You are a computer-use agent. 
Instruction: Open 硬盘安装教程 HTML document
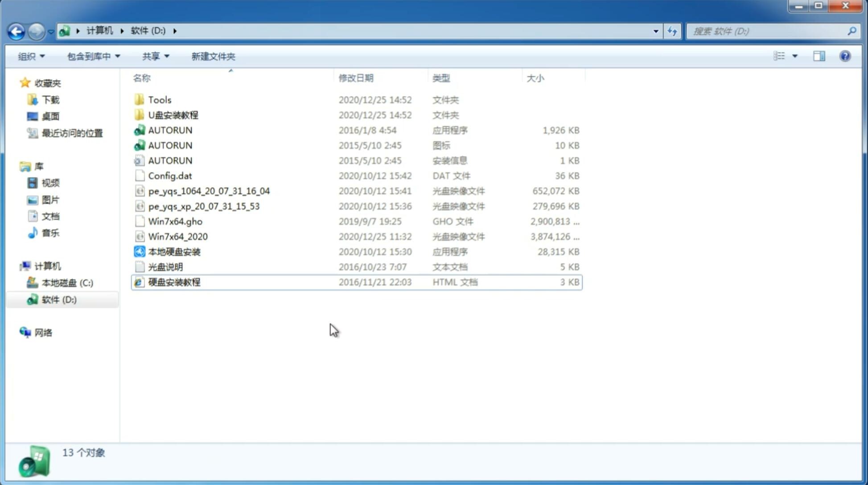click(174, 282)
